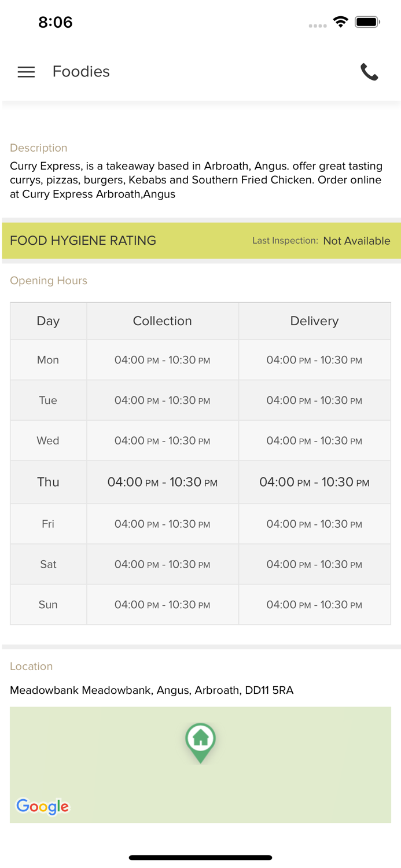Screen dimensions: 401x868
Task: Tap the Delivery column header
Action: tap(314, 321)
